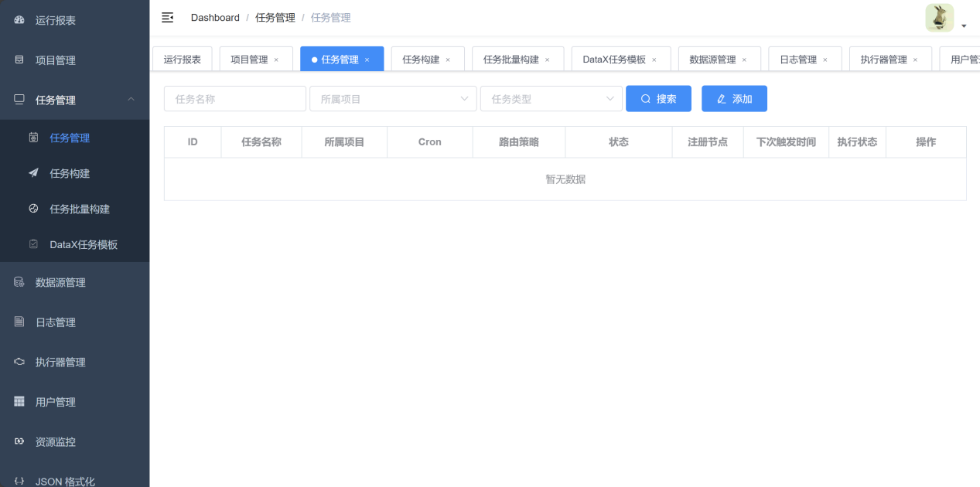The image size is (980, 487).
Task: Click the 用户管理 grid icon
Action: tap(19, 401)
